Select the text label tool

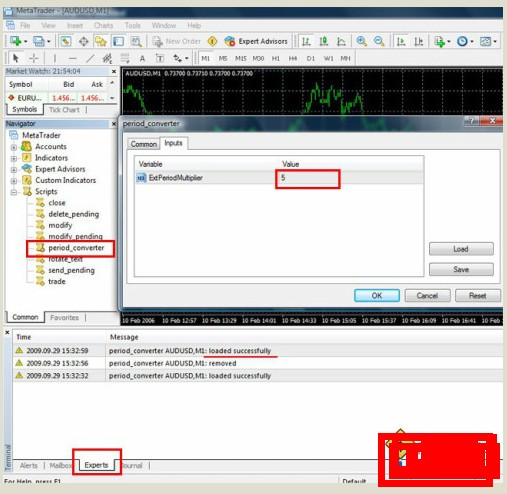160,58
